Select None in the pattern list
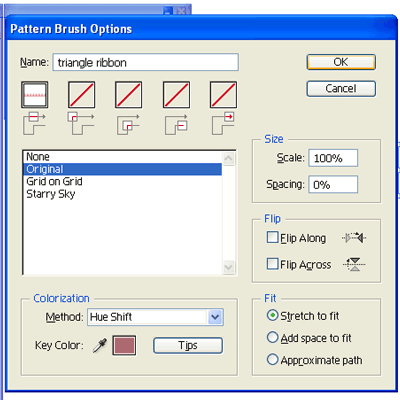 pos(122,157)
